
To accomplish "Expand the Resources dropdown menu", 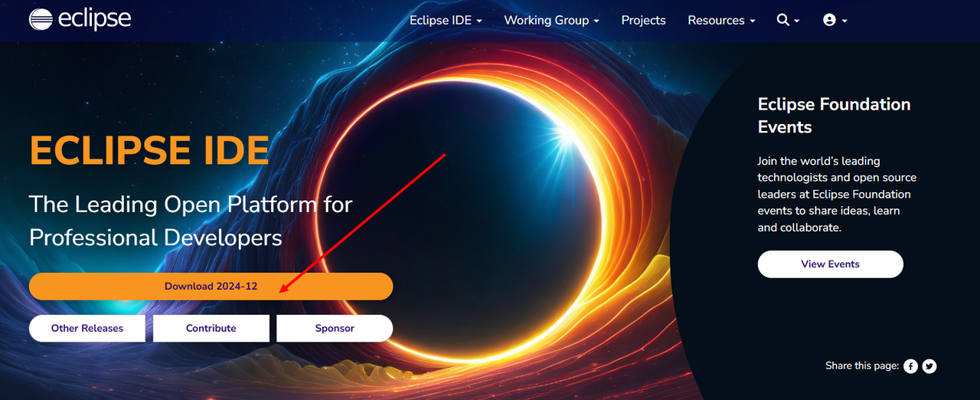I will tap(721, 20).
